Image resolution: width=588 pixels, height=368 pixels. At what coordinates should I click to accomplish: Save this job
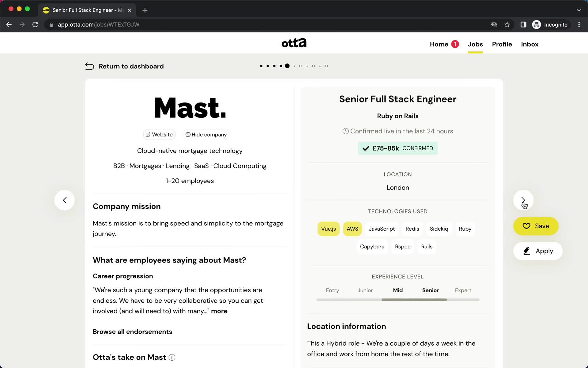(536, 226)
